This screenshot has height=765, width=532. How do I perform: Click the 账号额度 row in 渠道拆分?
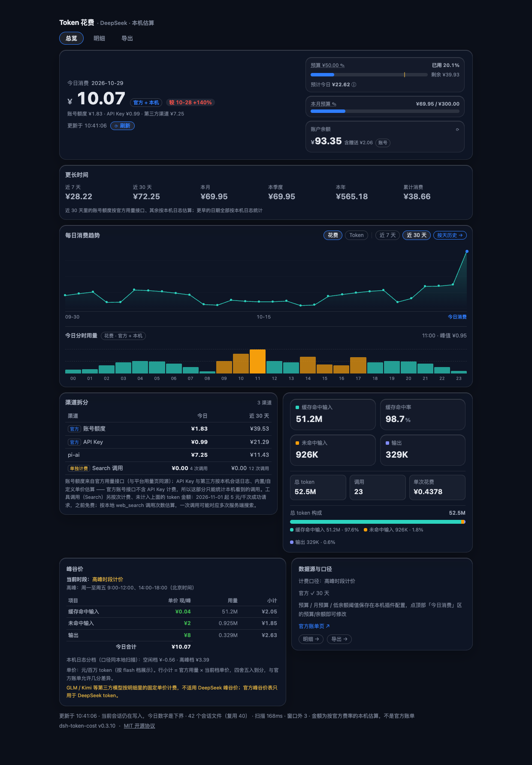tap(168, 429)
